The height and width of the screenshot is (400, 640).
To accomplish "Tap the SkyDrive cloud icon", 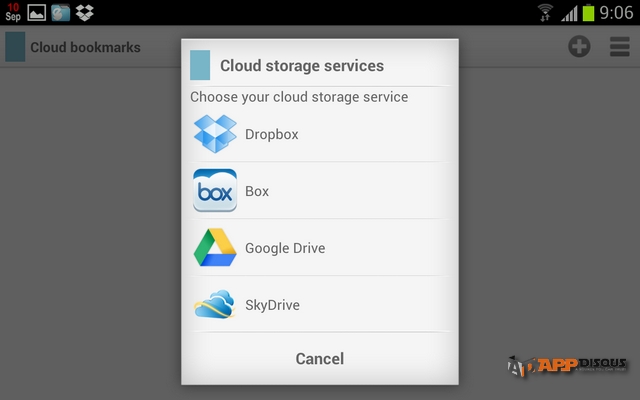I will [x=215, y=305].
